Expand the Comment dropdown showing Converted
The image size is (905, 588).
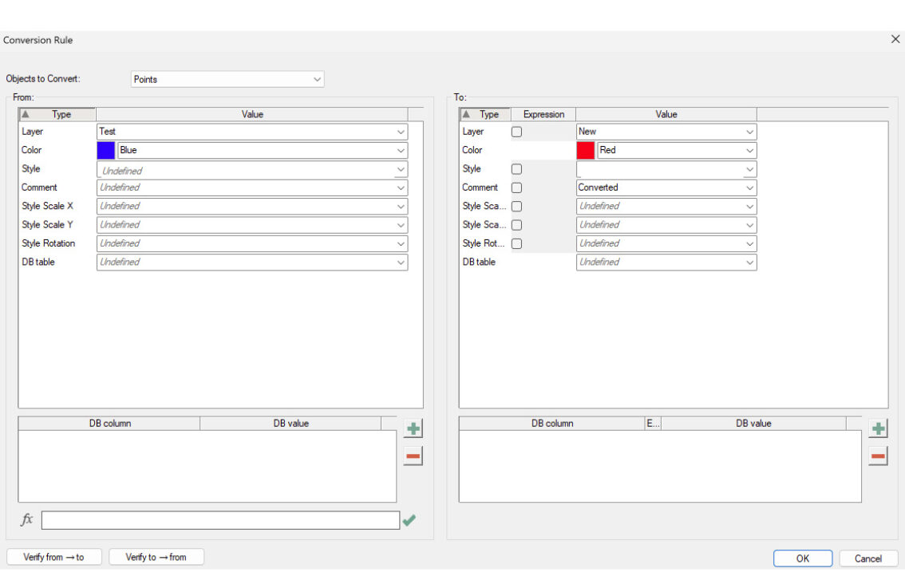pos(749,187)
